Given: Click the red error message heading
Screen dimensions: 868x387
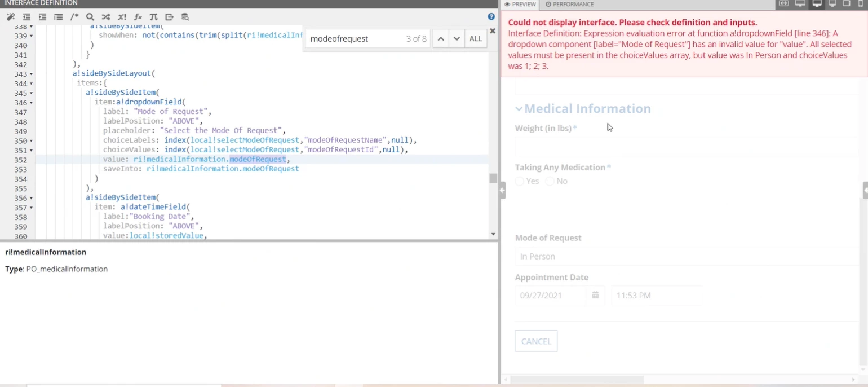Looking at the screenshot, I should [632, 23].
